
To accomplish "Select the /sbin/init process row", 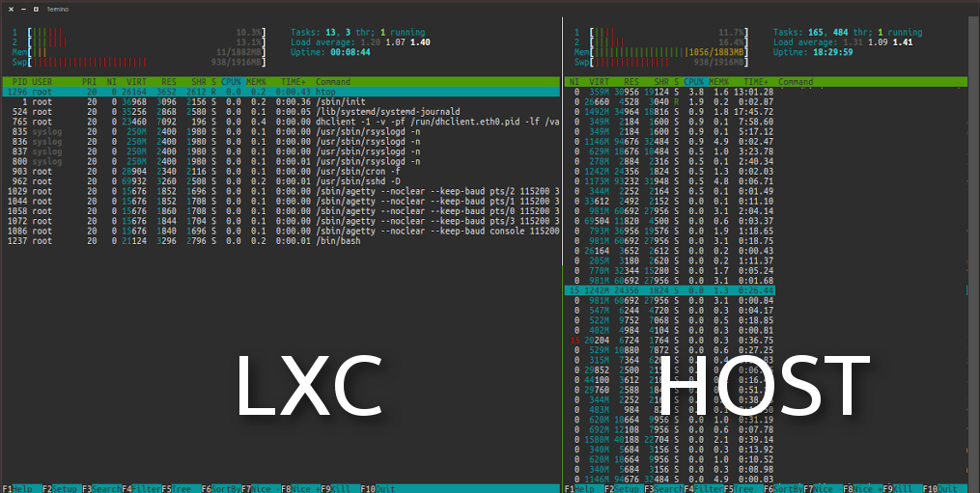I will (x=281, y=102).
